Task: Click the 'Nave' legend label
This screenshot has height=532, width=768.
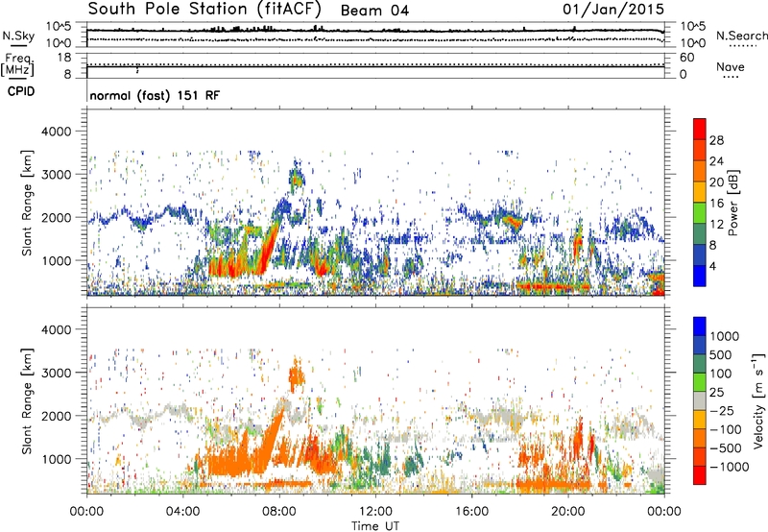Action: click(731, 67)
